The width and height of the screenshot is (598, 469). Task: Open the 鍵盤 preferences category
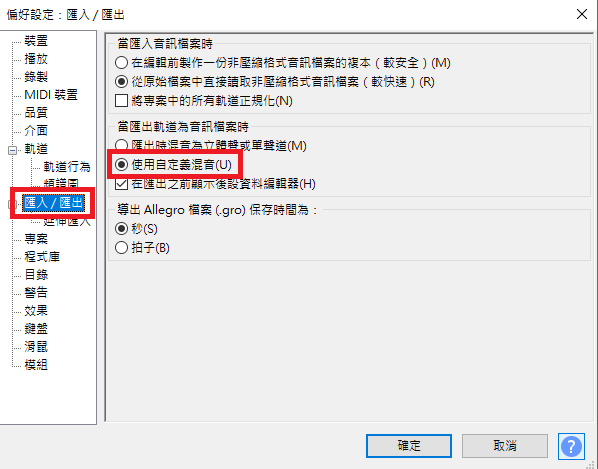[x=36, y=329]
